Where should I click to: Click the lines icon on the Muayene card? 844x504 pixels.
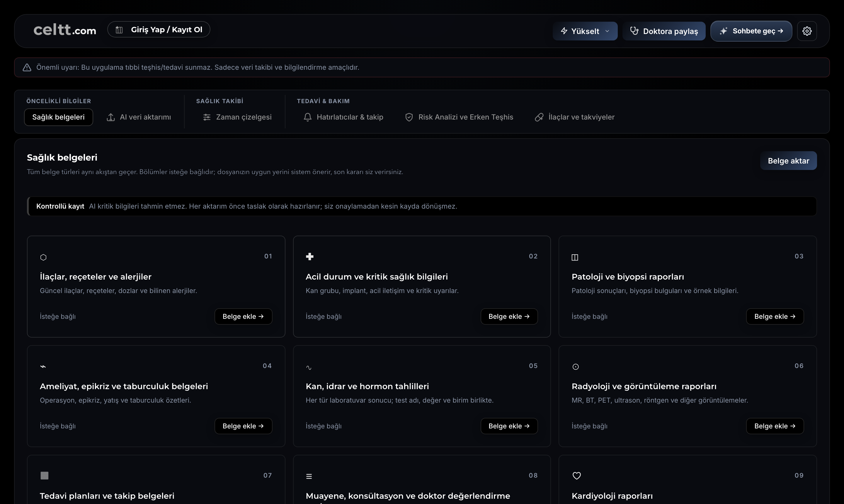point(309,476)
